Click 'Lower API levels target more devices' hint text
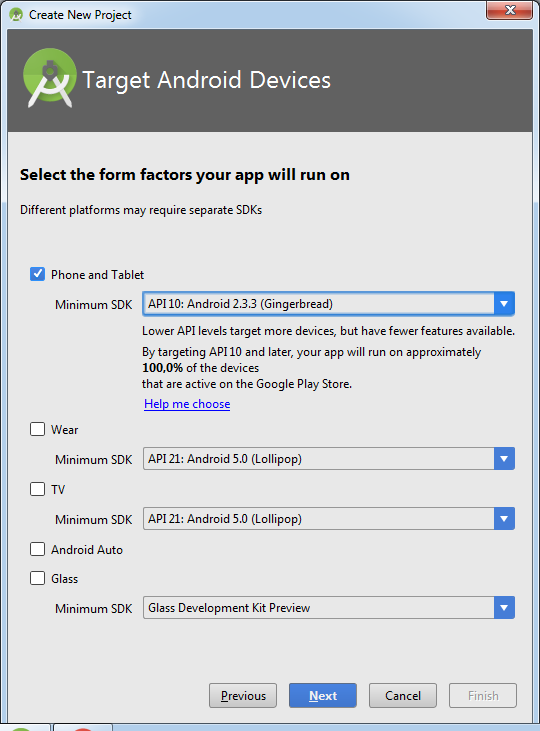The width and height of the screenshot is (540, 731). coord(328,331)
